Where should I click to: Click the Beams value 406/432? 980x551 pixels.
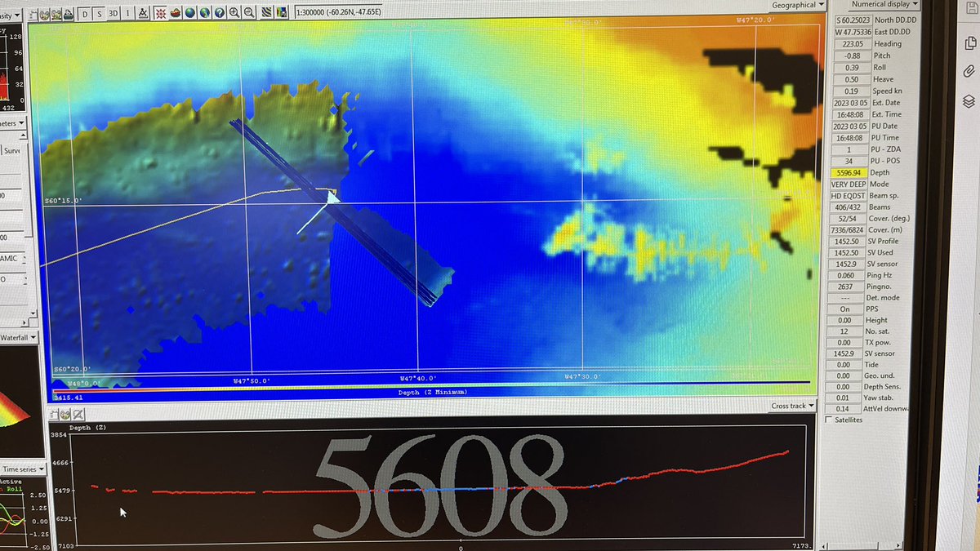click(848, 207)
